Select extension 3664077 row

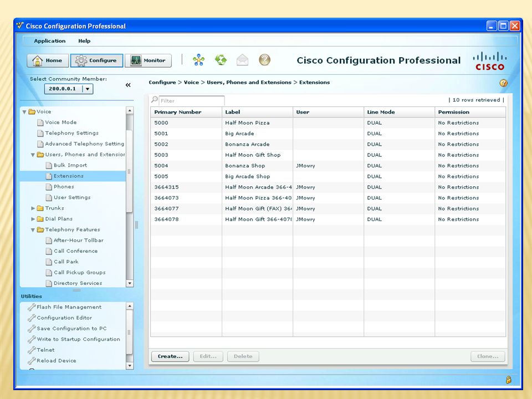coord(328,209)
